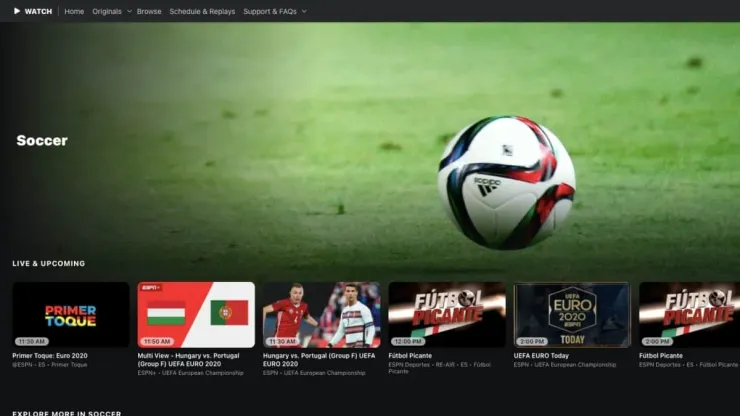
Task: Open Hungary vs. Portugal match player photo card
Action: tap(321, 314)
